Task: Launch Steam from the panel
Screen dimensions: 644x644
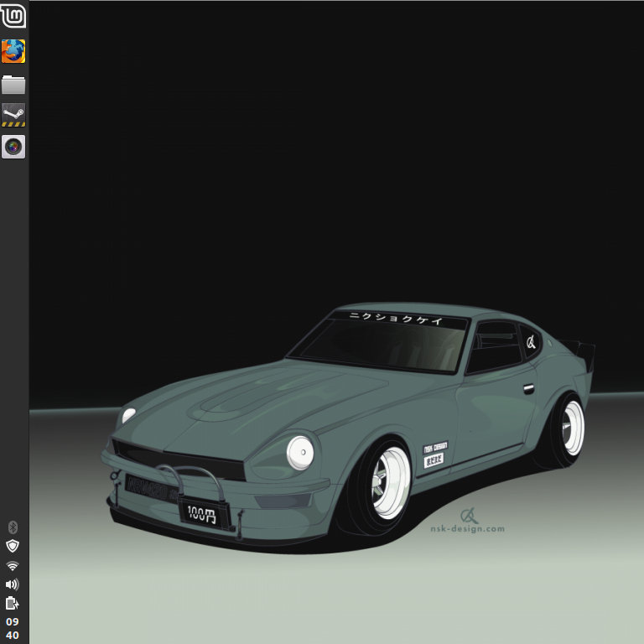Action: [x=13, y=115]
